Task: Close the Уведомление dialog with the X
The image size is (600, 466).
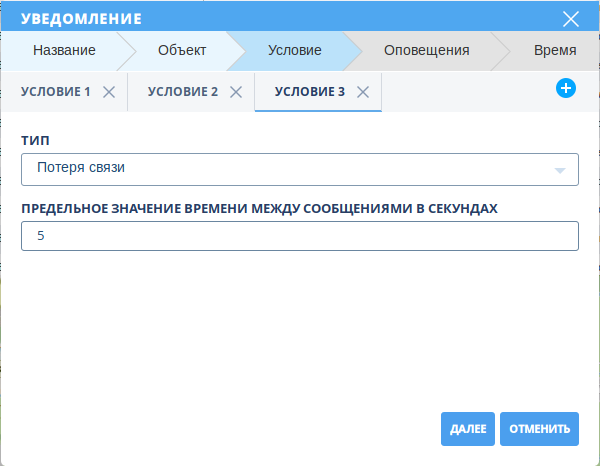Action: tap(571, 19)
